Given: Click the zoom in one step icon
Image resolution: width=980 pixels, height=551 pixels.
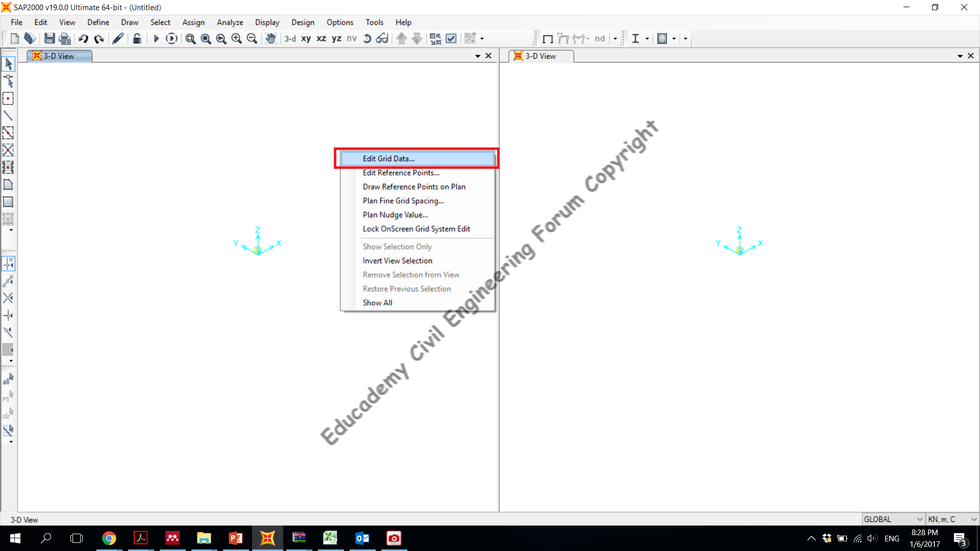Looking at the screenshot, I should coord(236,38).
